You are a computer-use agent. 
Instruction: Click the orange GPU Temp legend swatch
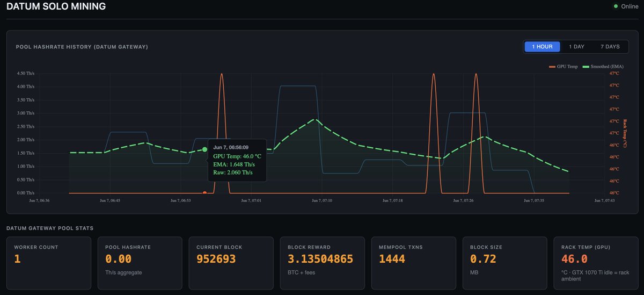coord(552,67)
